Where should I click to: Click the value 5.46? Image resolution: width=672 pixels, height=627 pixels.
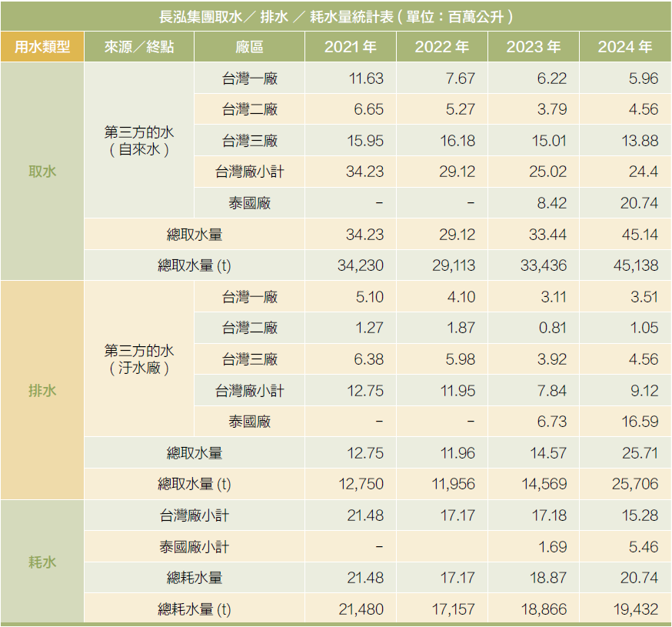point(644,547)
